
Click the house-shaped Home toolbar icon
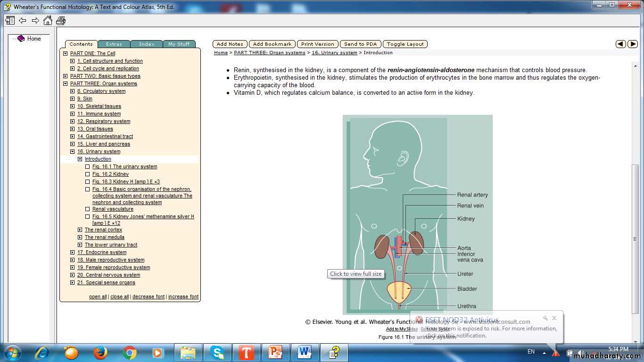[x=48, y=20]
